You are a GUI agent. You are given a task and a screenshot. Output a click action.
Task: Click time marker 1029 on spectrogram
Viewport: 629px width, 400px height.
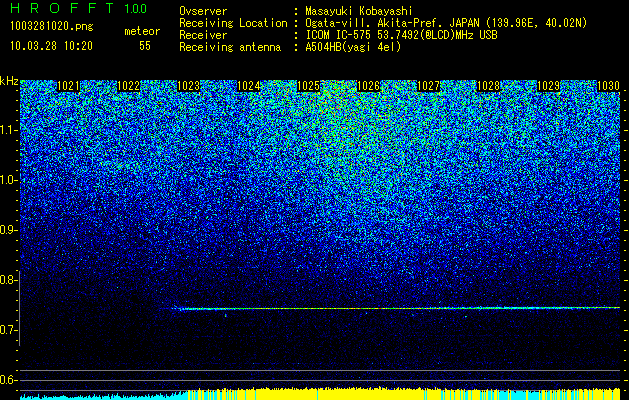(x=548, y=86)
